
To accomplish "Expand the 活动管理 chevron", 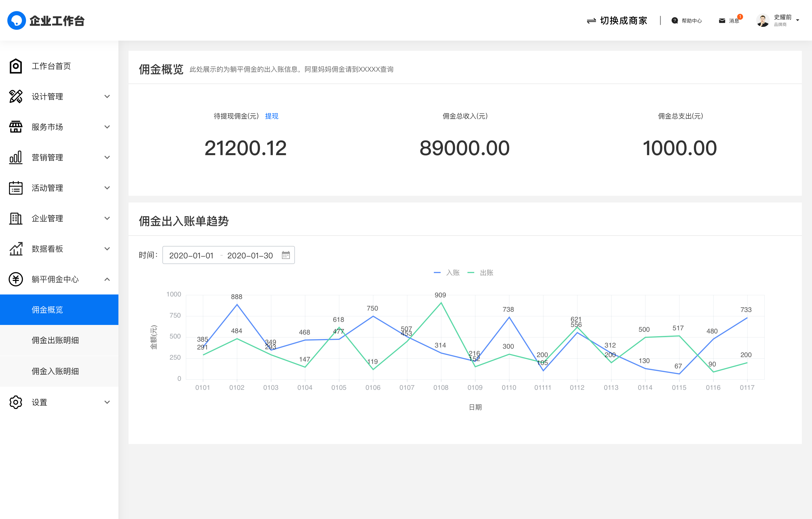I will (107, 188).
